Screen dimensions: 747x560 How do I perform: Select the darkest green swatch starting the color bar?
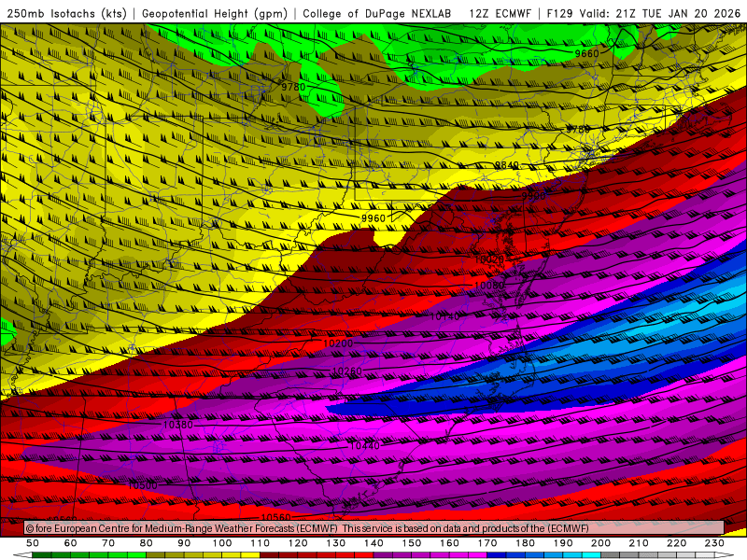point(42,555)
